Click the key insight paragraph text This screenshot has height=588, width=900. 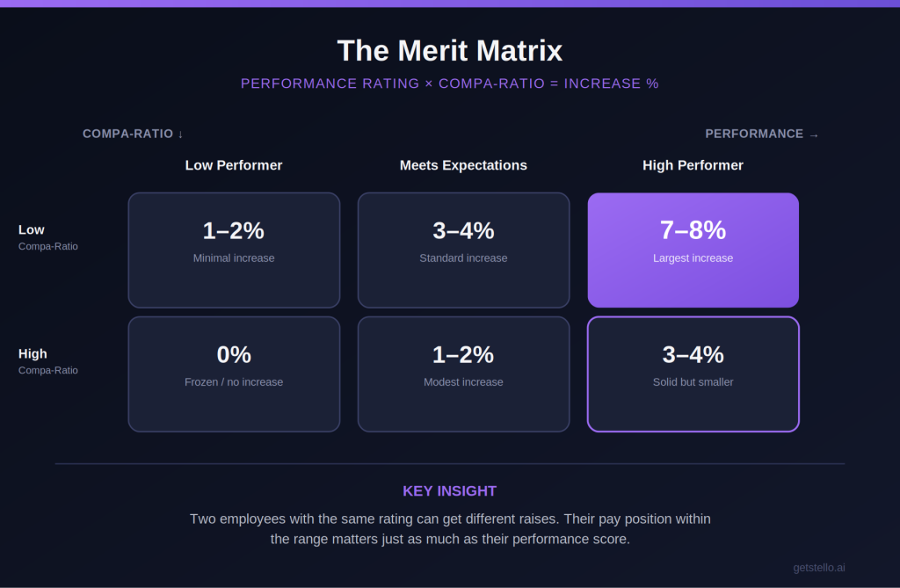tap(450, 529)
